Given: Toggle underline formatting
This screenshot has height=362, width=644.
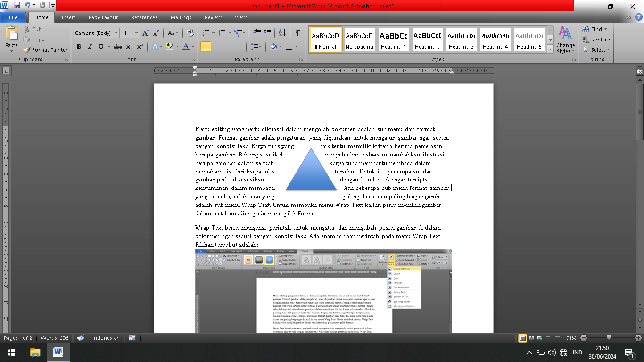Looking at the screenshot, I should 100,46.
